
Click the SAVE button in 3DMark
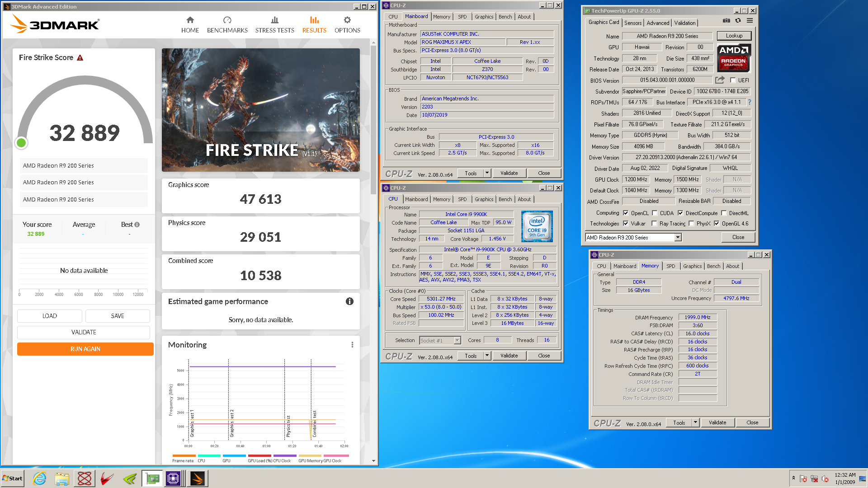tap(118, 316)
